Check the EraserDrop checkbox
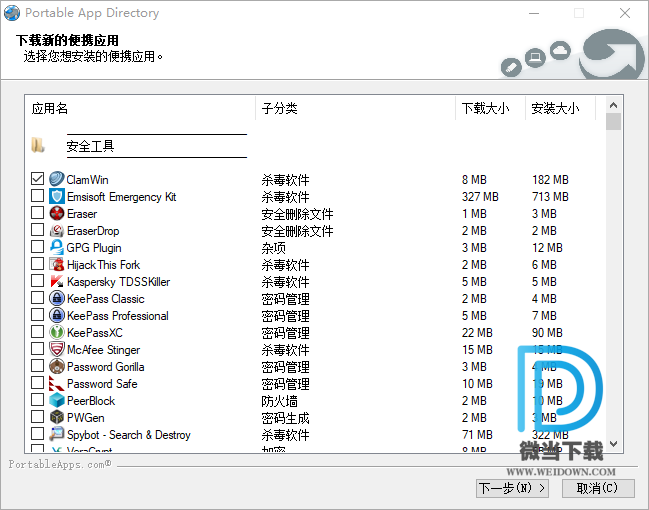Viewport: 649px width, 510px height. 37,229
